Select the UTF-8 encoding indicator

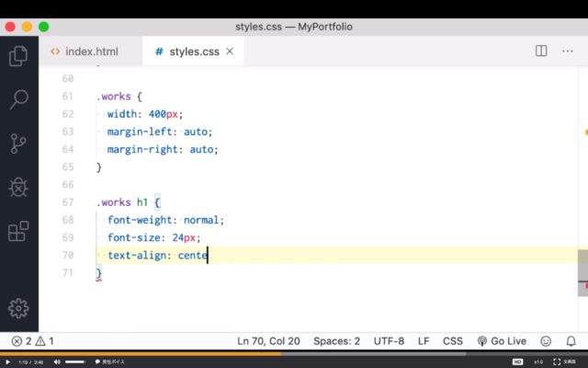tap(389, 340)
